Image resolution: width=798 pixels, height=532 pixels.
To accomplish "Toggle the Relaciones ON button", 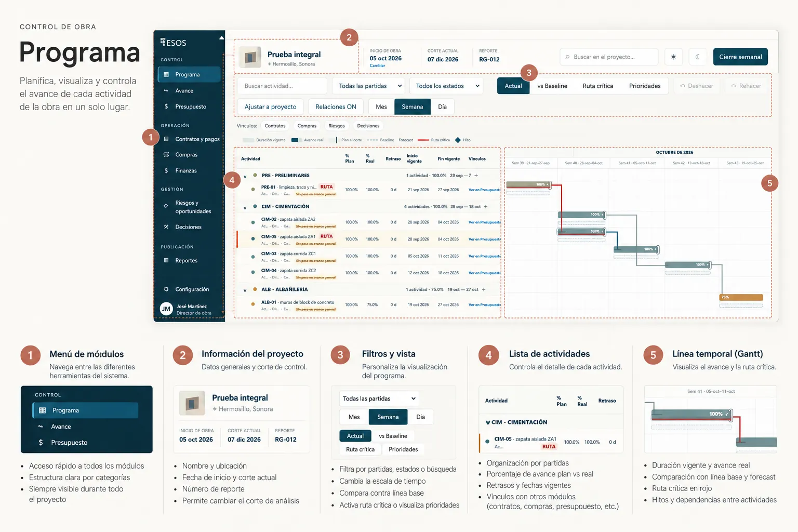I will [x=336, y=107].
